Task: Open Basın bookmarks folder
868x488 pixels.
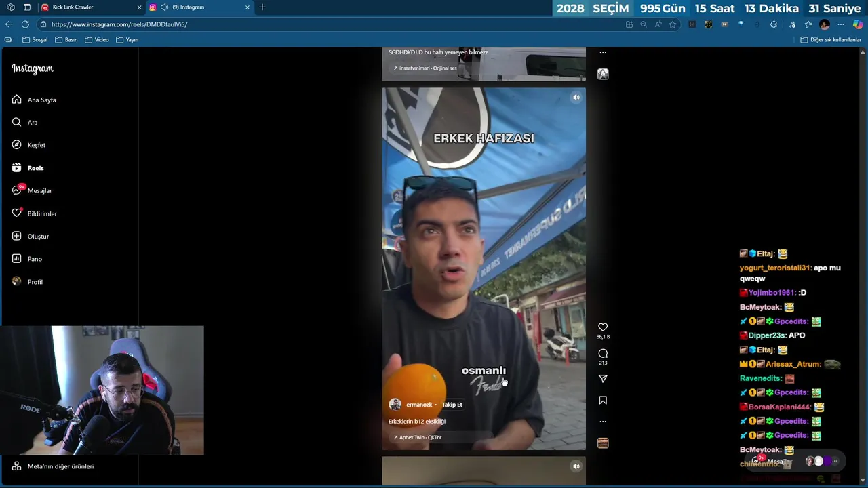Action: (x=66, y=40)
